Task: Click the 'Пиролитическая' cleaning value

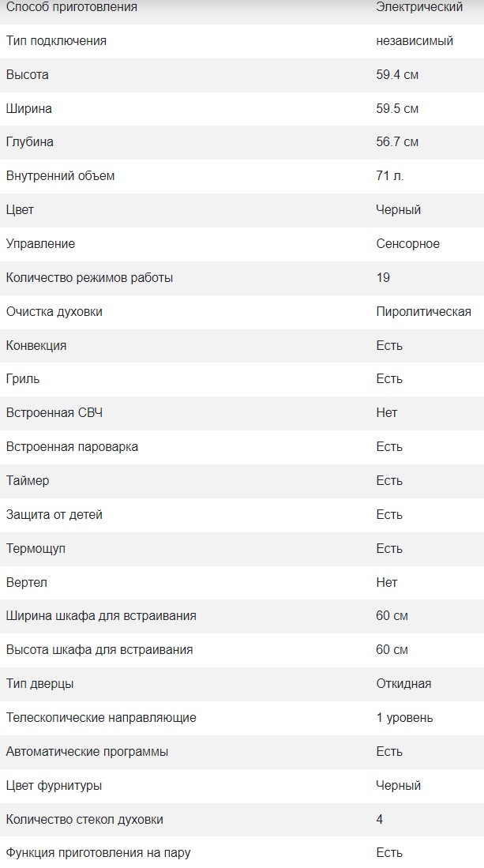Action: click(424, 312)
